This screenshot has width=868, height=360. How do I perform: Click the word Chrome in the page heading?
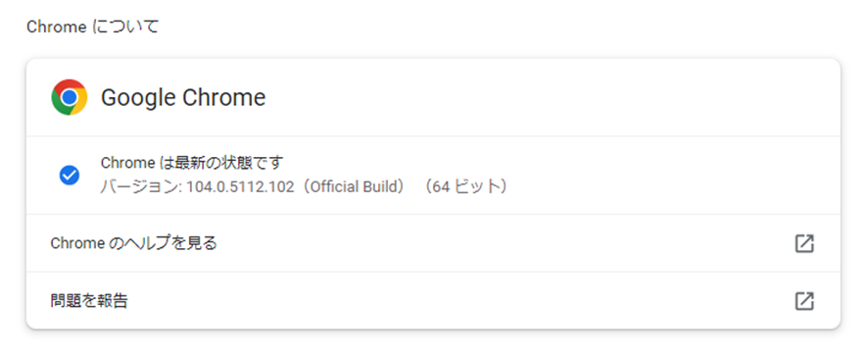coord(57,26)
